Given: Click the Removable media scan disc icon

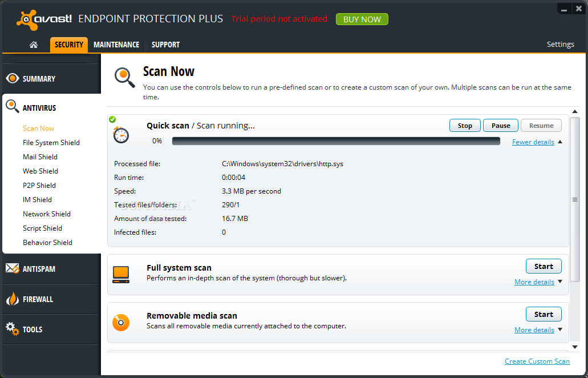Looking at the screenshot, I should point(121,323).
